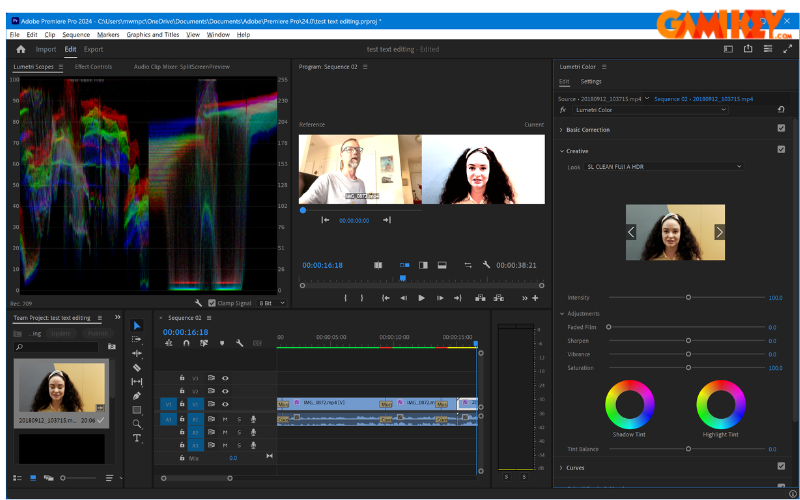The image size is (800, 500).
Task: Select the Track Select Forward tool
Action: [137, 339]
